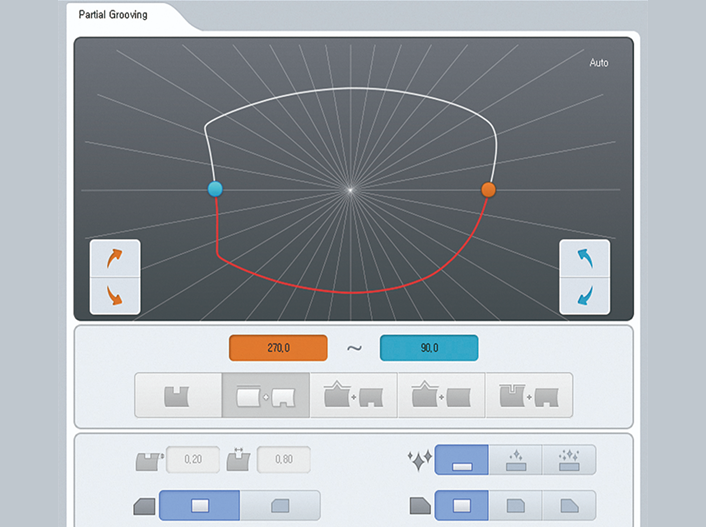
Task: Click the orange endpoint marker on lens
Action: click(x=488, y=190)
